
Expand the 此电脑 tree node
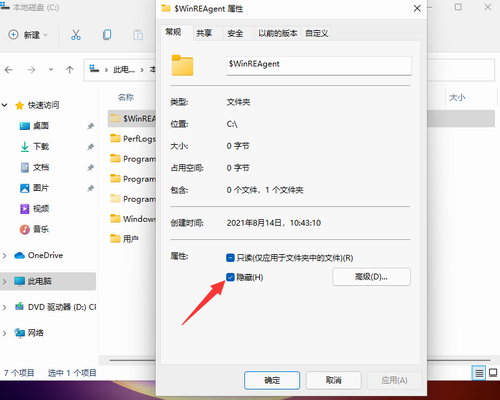[4, 281]
